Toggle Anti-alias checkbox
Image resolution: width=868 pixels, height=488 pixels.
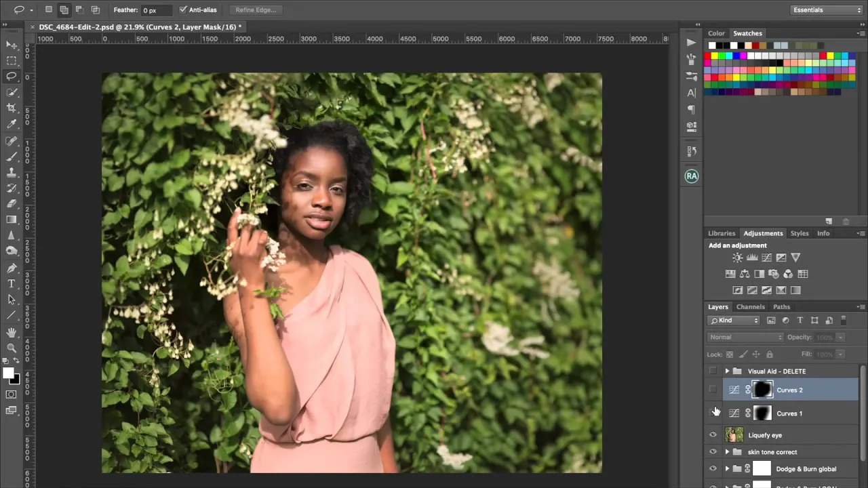183,10
